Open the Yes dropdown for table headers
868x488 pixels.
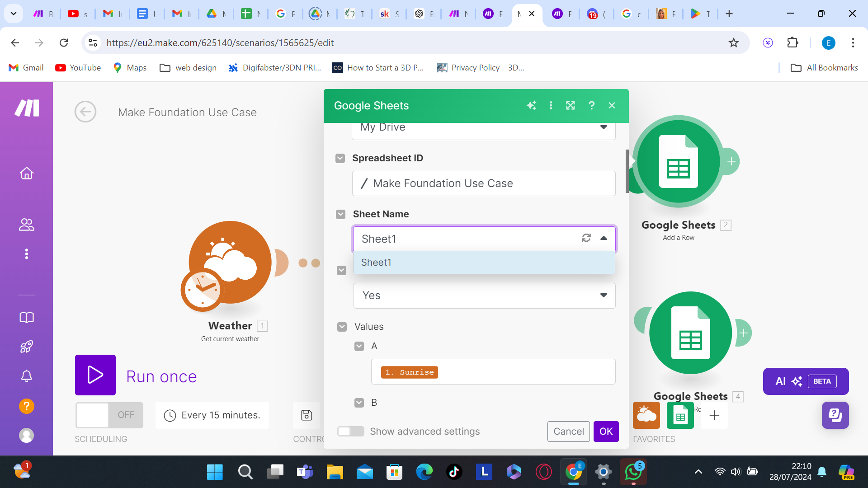point(484,296)
